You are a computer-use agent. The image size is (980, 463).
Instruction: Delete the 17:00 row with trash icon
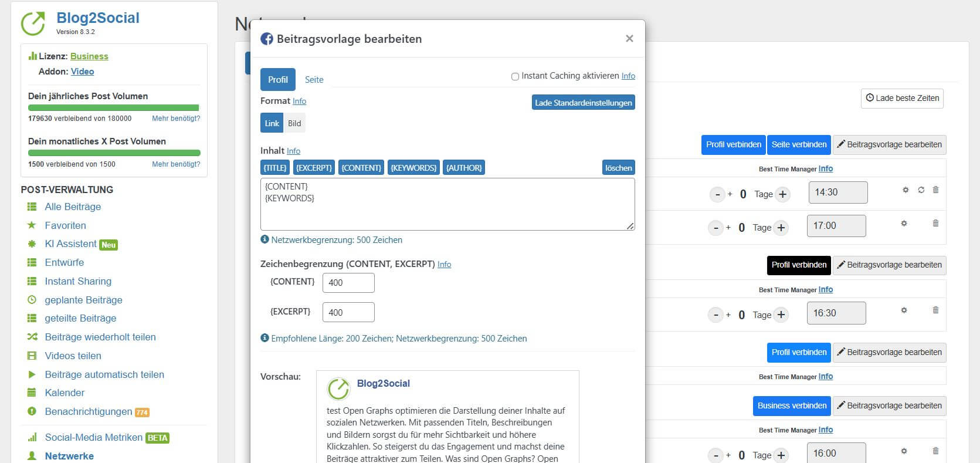point(935,223)
